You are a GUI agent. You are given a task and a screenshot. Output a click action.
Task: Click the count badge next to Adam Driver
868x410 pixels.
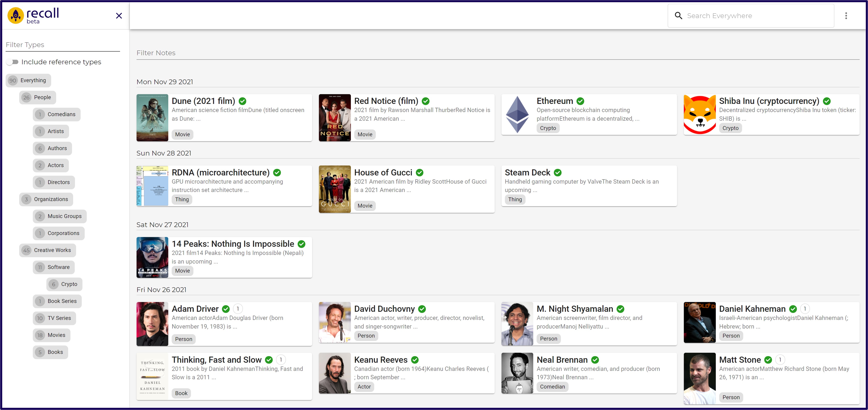[x=238, y=309]
